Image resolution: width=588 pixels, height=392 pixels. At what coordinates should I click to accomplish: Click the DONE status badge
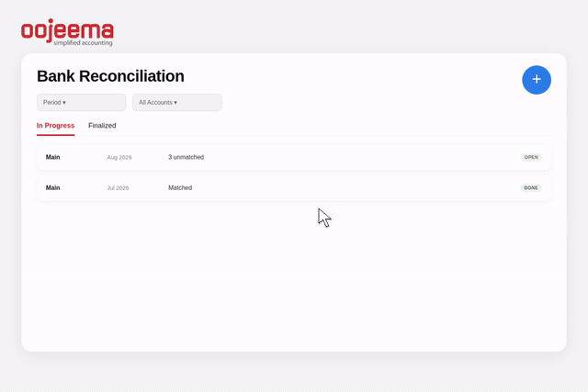(x=531, y=188)
